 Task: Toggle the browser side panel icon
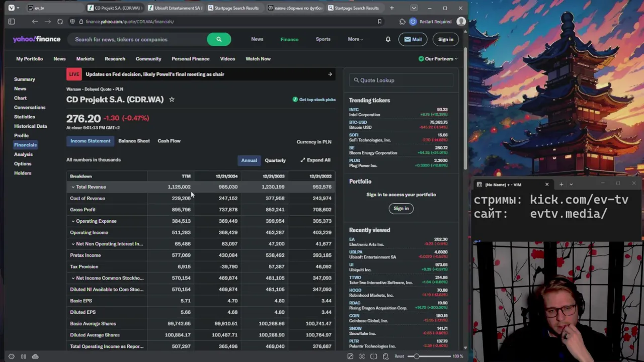pyautogui.click(x=12, y=22)
